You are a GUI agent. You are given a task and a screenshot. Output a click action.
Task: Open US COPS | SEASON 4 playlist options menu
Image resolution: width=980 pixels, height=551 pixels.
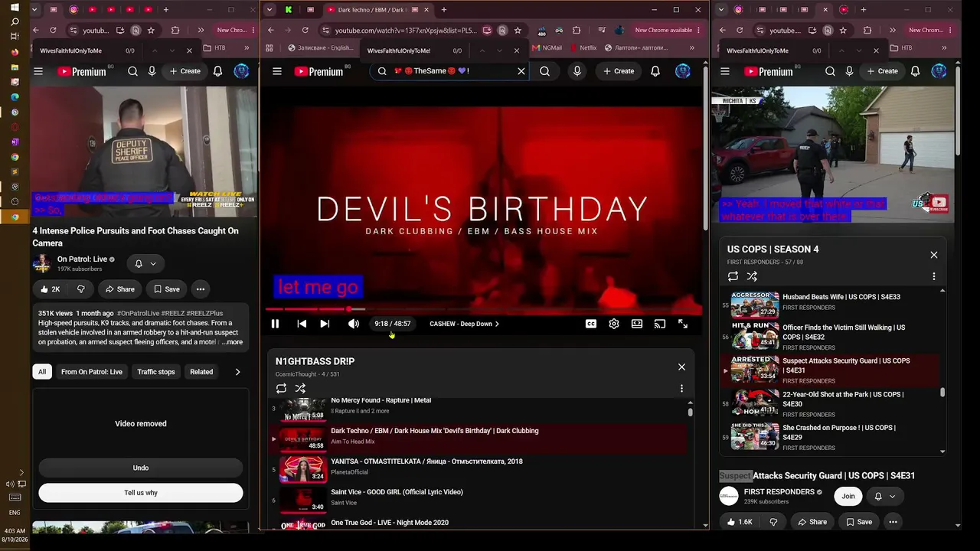coord(934,276)
